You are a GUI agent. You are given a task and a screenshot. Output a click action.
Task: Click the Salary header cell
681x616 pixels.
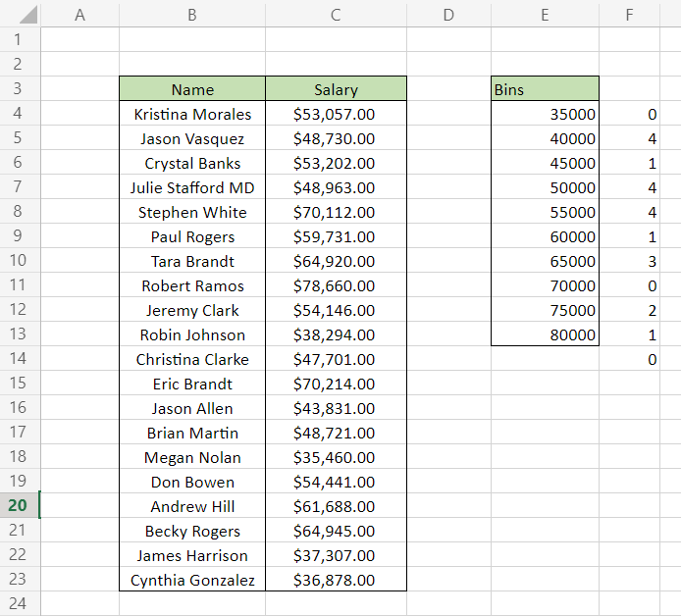click(336, 89)
